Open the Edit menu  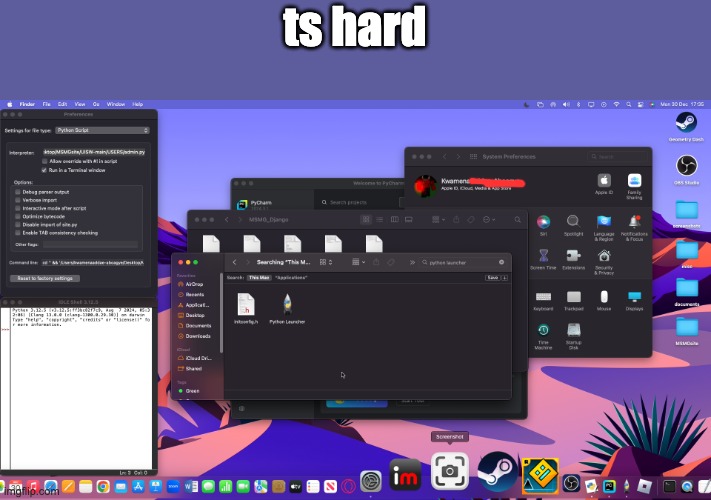[x=63, y=104]
